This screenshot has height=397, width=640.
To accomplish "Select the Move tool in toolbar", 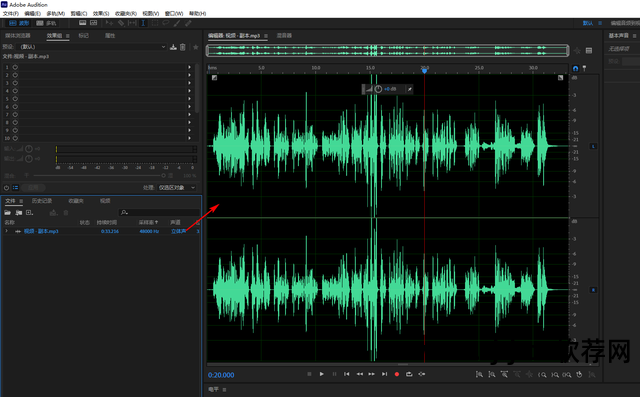I will pyautogui.click(x=109, y=23).
